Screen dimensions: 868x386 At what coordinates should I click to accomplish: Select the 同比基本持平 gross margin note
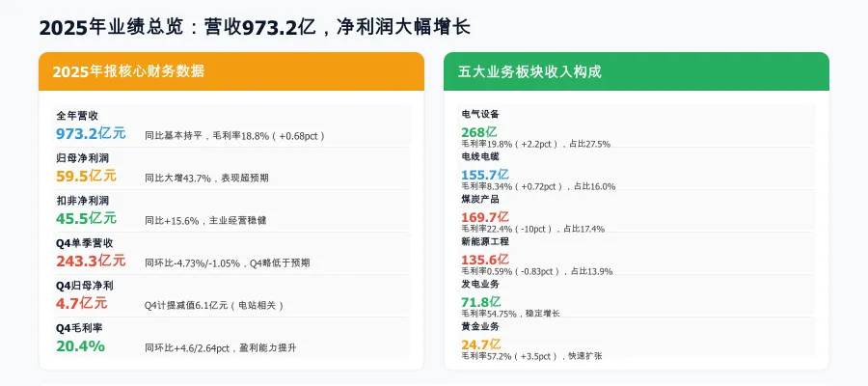234,136
